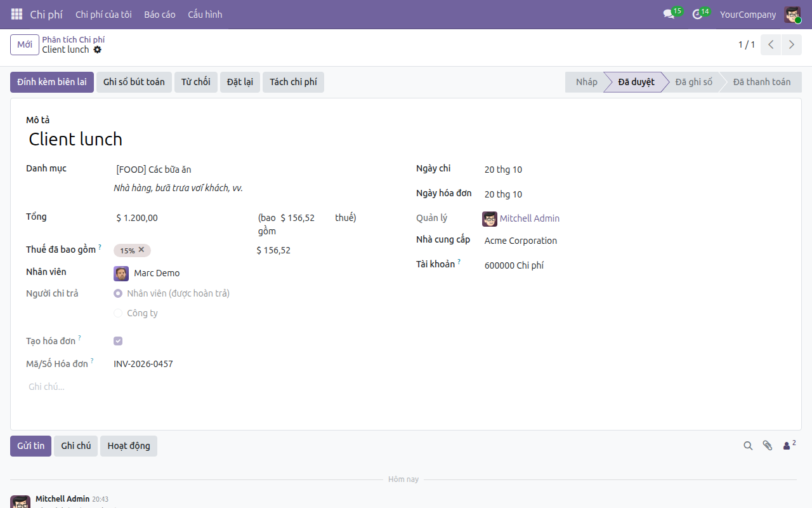812x508 pixels.
Task: Open the main apps grid menu
Action: coord(17,14)
